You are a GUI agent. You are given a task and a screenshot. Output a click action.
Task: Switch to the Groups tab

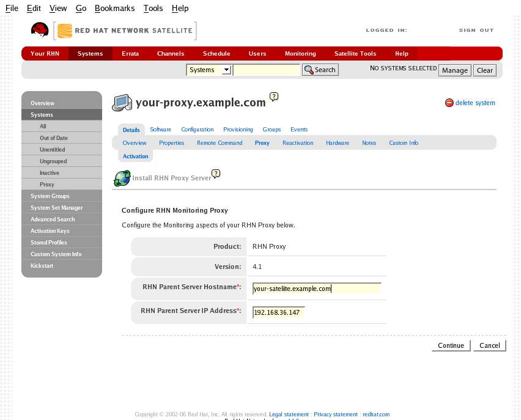pos(272,130)
